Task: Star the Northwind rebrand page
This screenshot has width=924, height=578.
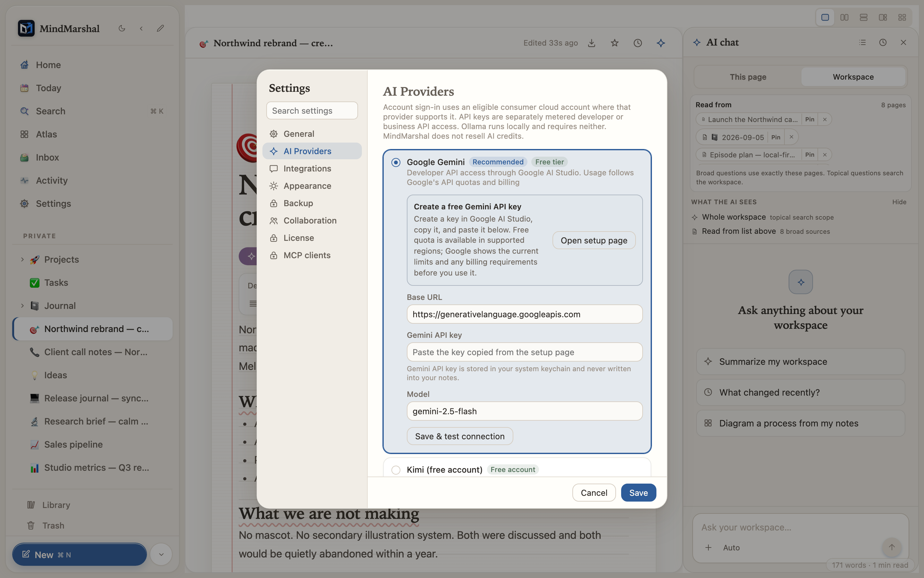Action: (614, 43)
